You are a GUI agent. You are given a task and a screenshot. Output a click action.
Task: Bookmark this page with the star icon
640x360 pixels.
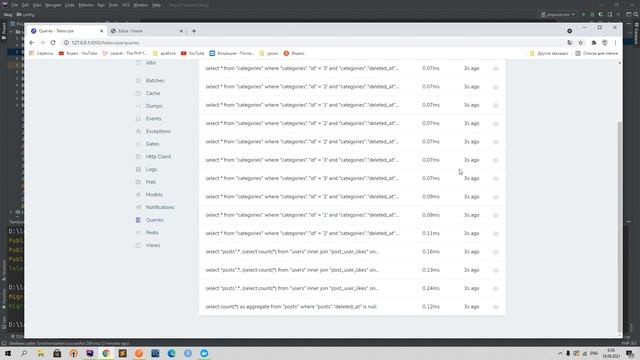click(580, 42)
